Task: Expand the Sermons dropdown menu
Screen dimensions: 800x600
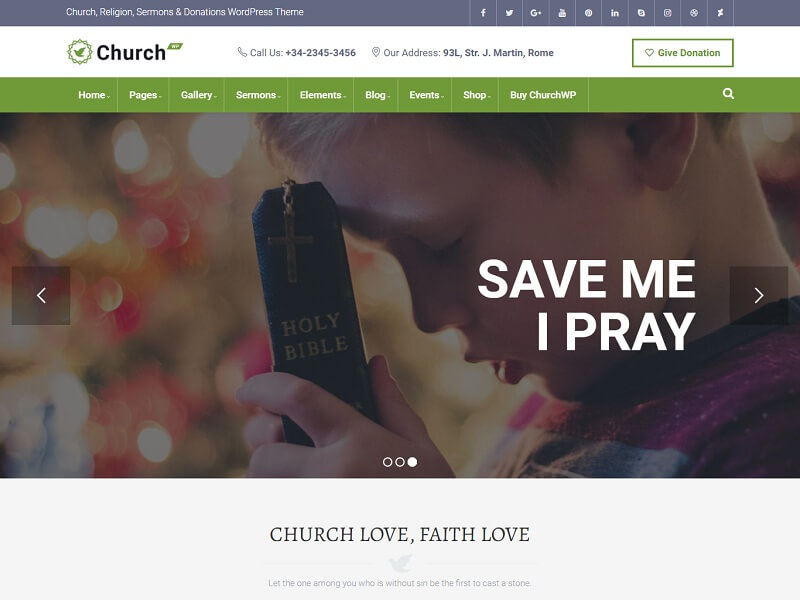Action: tap(258, 95)
